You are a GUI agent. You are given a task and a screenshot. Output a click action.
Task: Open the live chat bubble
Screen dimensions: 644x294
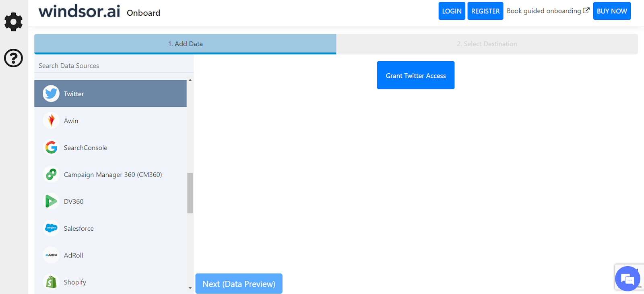tap(627, 278)
